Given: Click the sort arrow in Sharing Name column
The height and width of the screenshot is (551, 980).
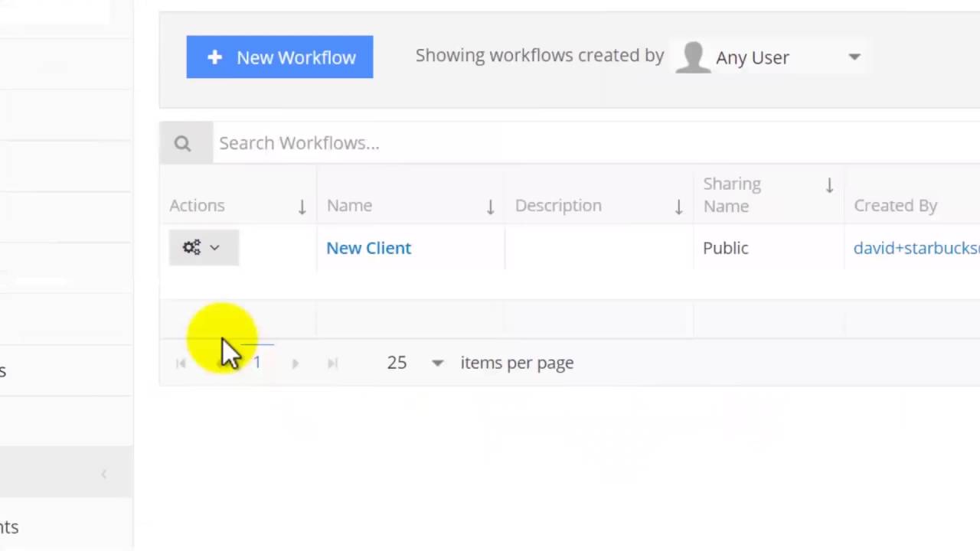Looking at the screenshot, I should click(x=829, y=185).
